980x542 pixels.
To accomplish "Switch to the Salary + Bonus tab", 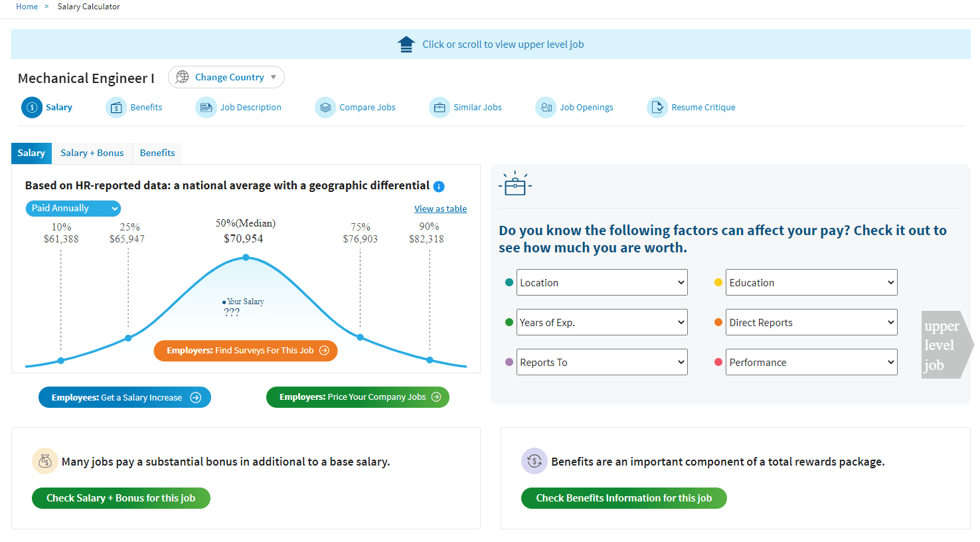I will (x=92, y=153).
